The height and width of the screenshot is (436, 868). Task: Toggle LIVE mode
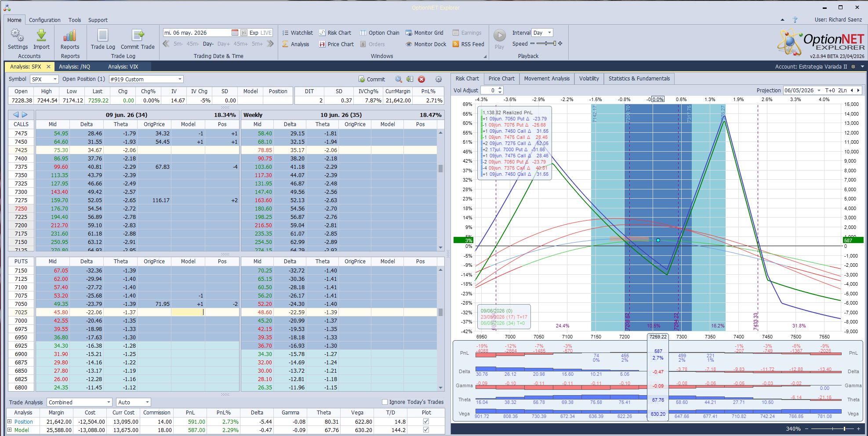click(266, 33)
